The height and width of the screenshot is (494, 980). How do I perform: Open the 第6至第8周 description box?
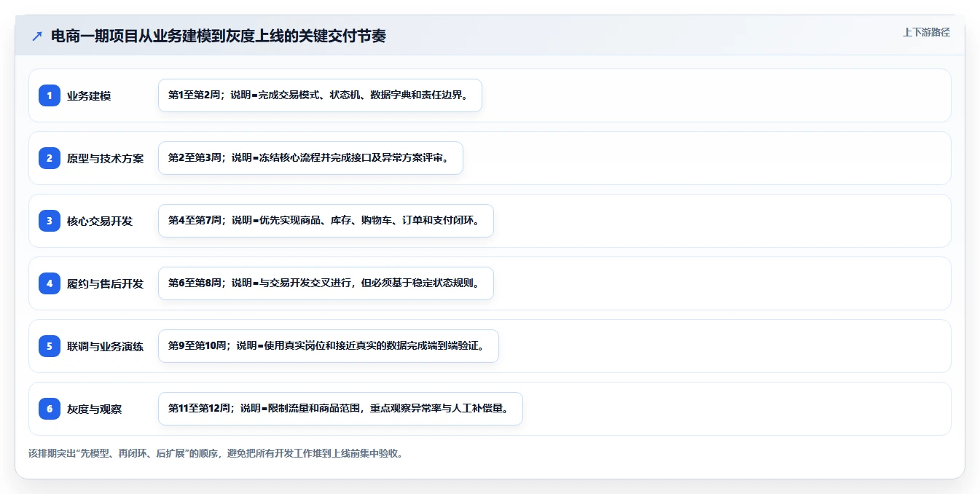click(x=326, y=283)
